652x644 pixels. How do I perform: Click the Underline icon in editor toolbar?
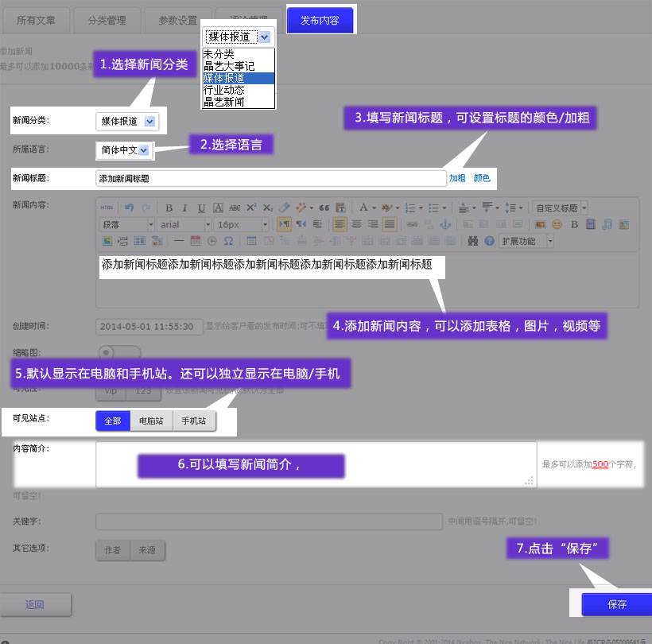[x=201, y=208]
